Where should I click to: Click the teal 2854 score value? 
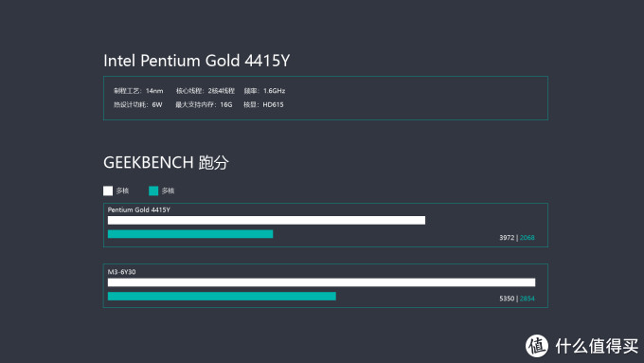(x=528, y=299)
